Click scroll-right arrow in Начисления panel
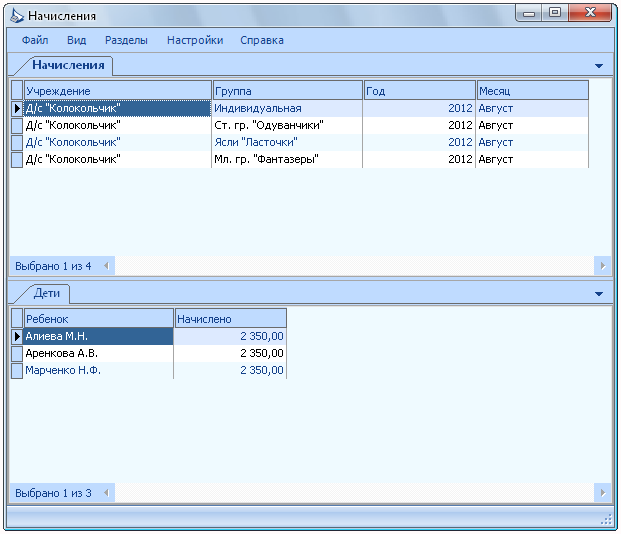The width and height of the screenshot is (621, 534). pyautogui.click(x=603, y=266)
